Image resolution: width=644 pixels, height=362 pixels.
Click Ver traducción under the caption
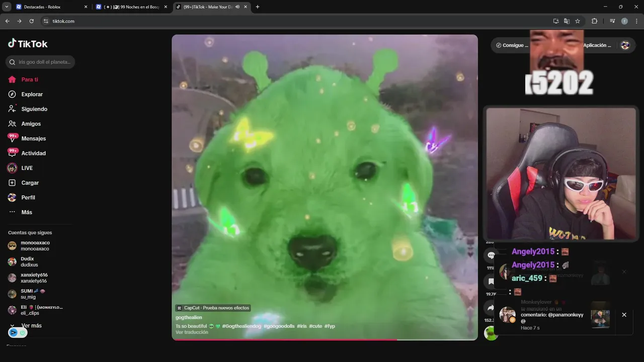pyautogui.click(x=192, y=332)
